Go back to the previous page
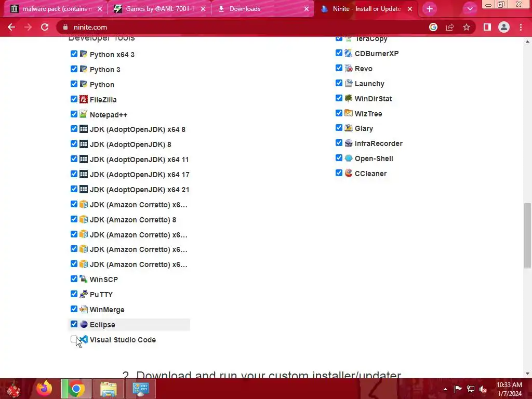 (x=11, y=27)
